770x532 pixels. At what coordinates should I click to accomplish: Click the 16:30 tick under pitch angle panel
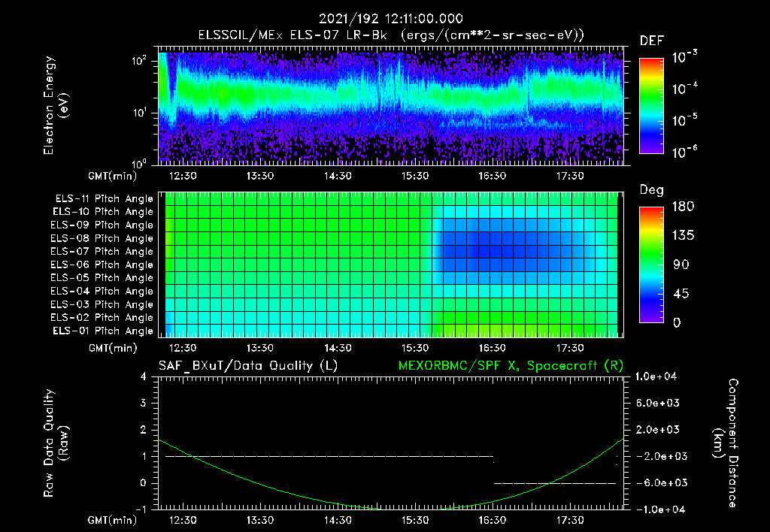point(492,348)
